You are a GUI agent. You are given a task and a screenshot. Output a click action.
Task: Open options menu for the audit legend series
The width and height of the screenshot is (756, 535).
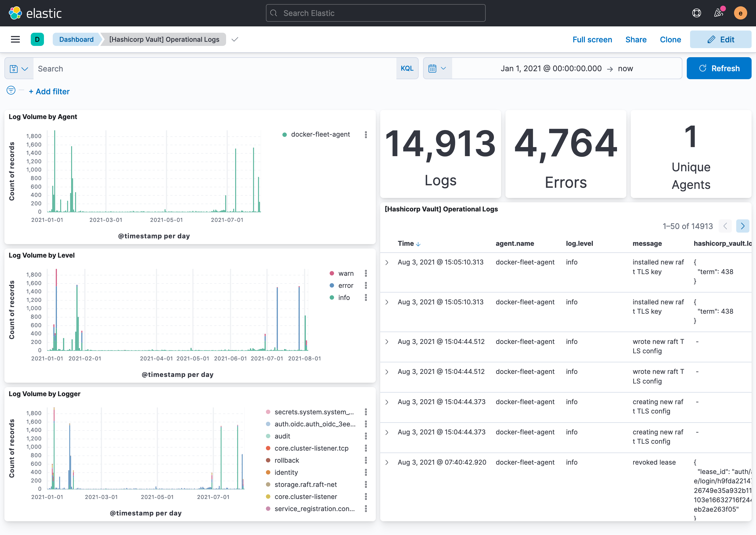pyautogui.click(x=366, y=436)
